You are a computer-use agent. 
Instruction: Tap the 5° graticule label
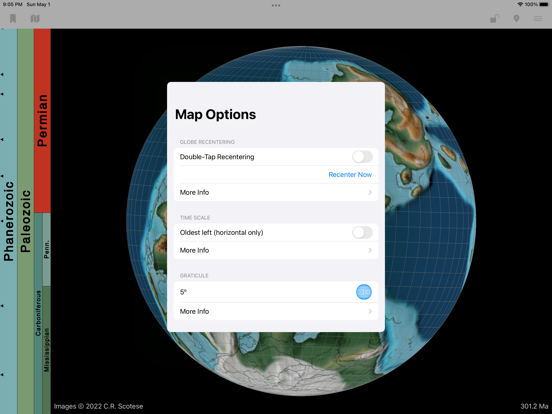click(183, 292)
